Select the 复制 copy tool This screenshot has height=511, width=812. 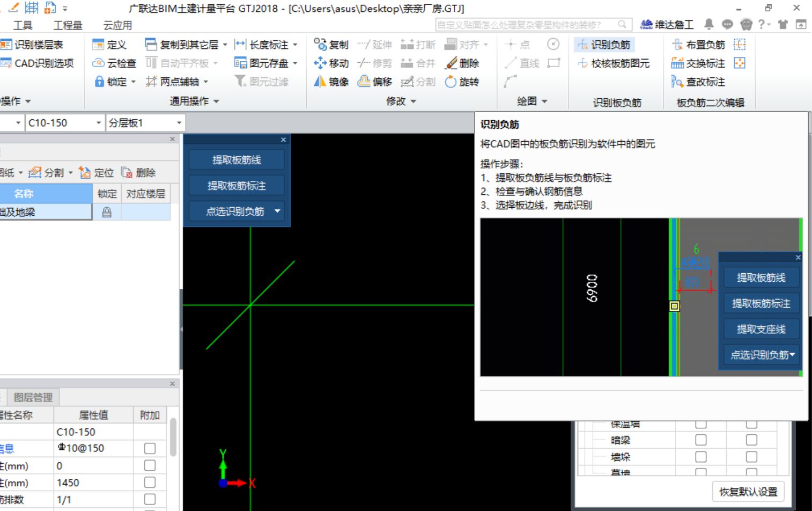click(x=331, y=45)
